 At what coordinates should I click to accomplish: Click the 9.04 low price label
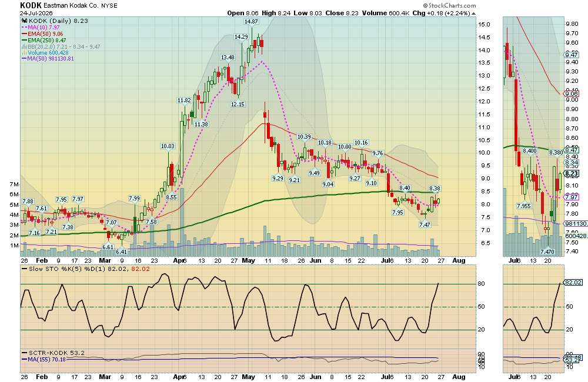pos(328,184)
